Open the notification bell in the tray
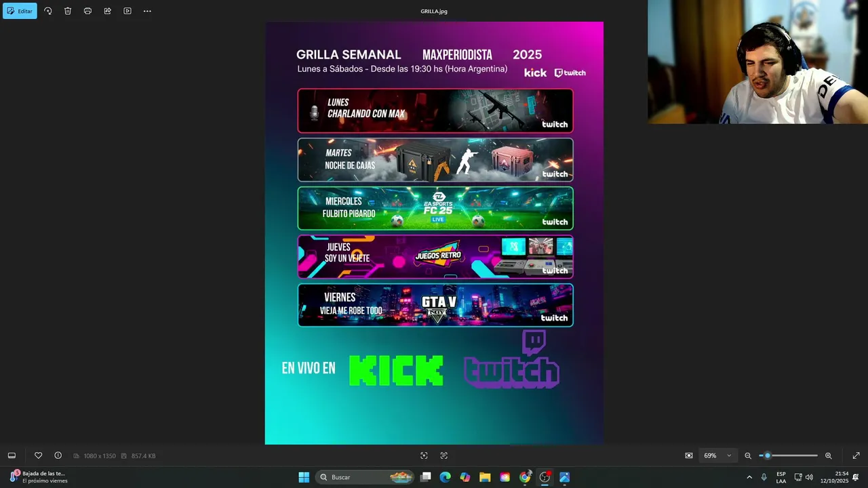The width and height of the screenshot is (868, 488). [x=856, y=477]
